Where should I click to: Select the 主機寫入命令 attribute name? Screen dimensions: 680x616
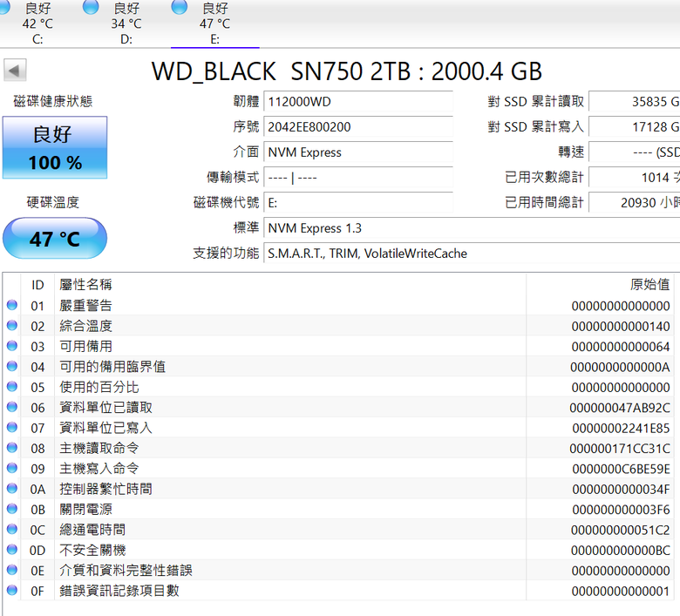(x=99, y=469)
